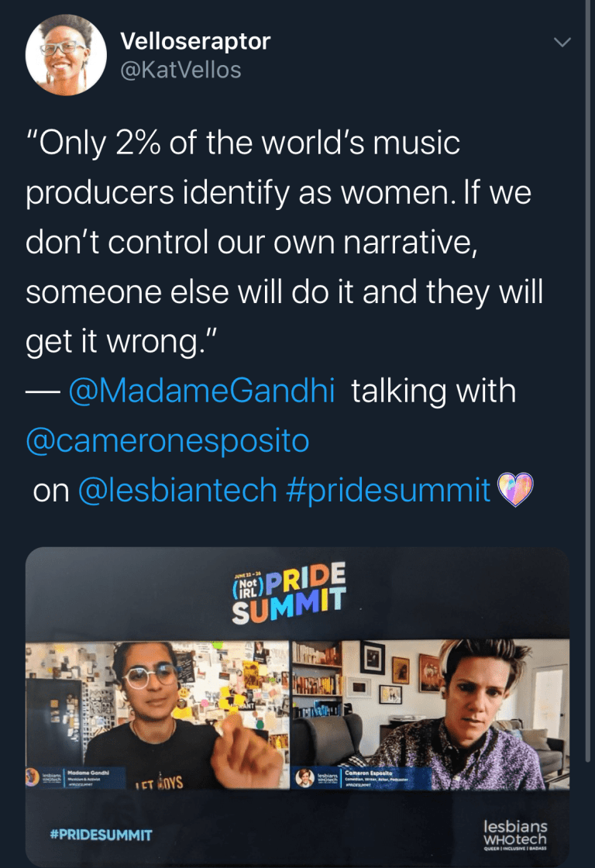Click the #PRIDESUMMIT text in image footer
The image size is (595, 868).
[101, 835]
